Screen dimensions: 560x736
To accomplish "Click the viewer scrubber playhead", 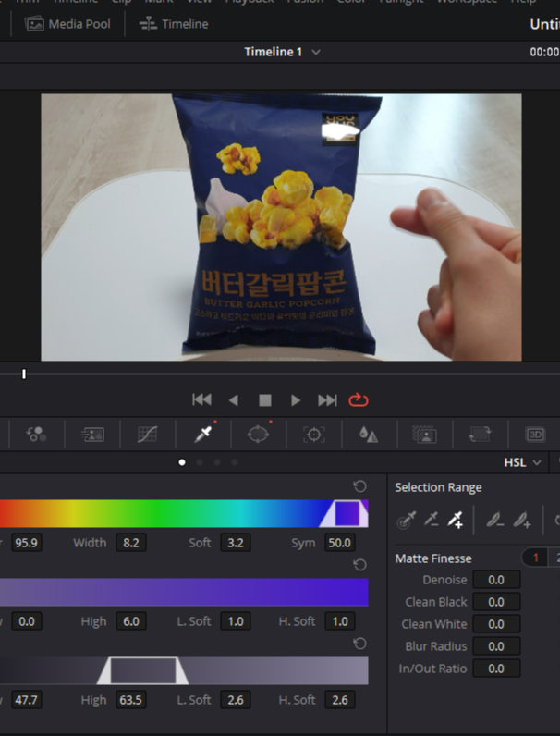I will coord(24,374).
